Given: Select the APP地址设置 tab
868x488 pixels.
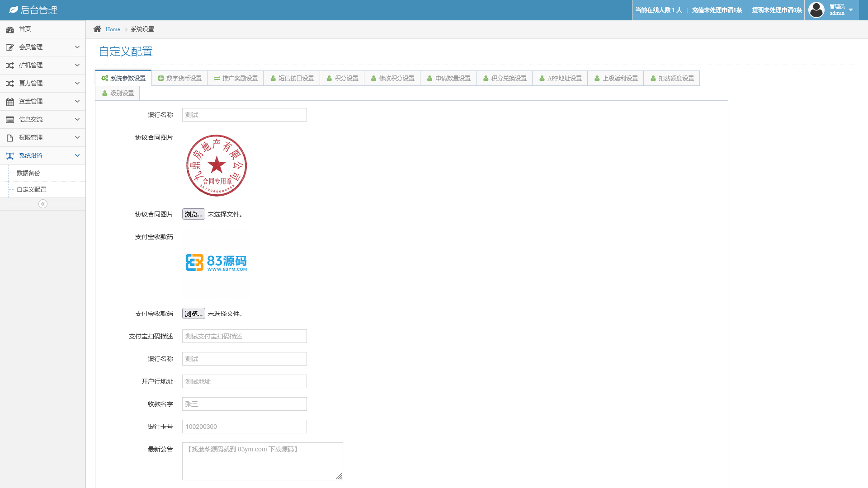Looking at the screenshot, I should (560, 78).
